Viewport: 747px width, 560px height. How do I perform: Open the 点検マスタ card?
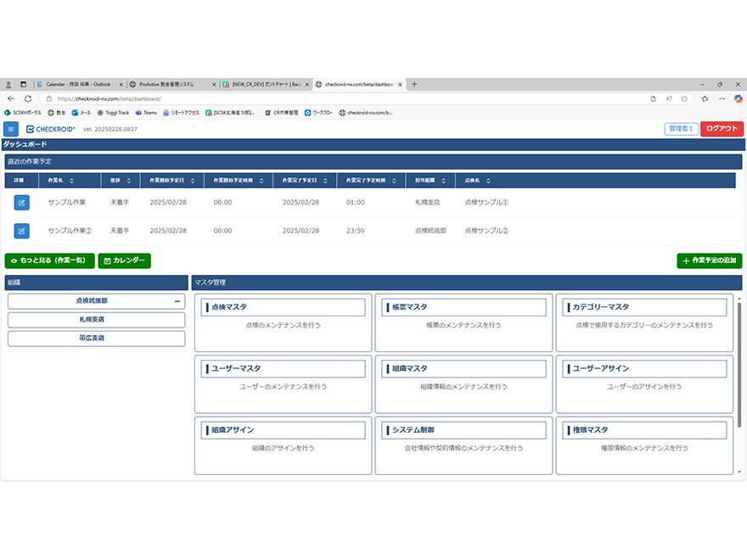[283, 322]
